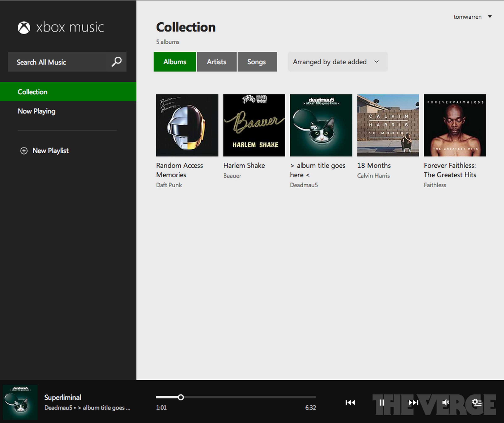Click the 'Deadmau5 • > album title goes ...' subtitle

(x=87, y=407)
